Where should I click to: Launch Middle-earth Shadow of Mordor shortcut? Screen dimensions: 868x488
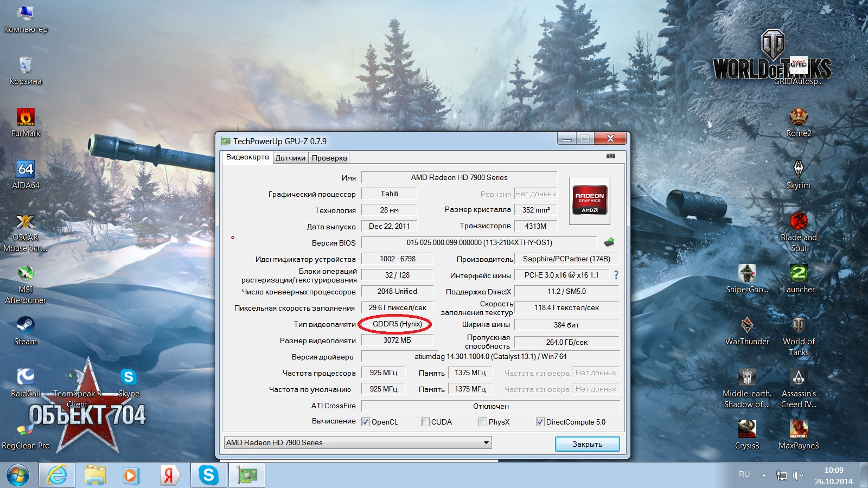747,388
